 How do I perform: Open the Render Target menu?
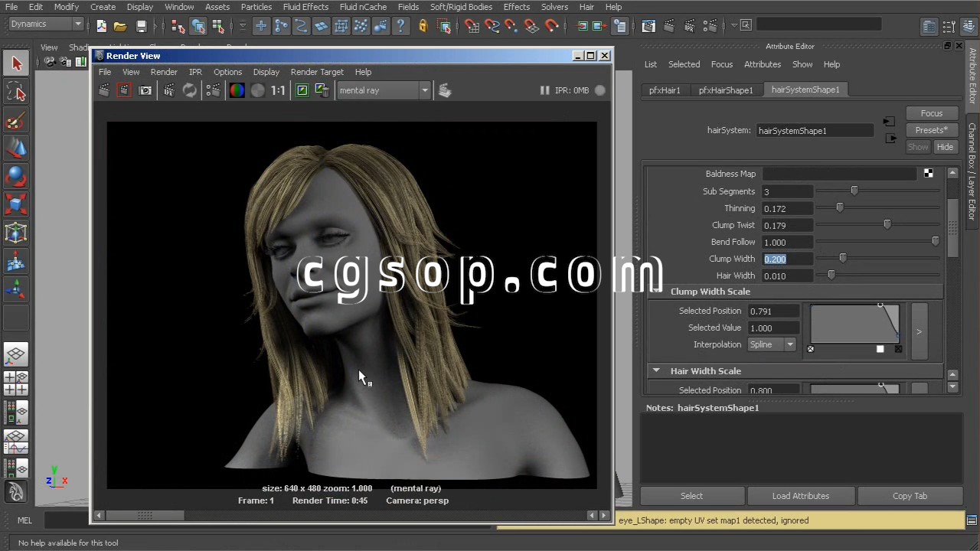[317, 72]
